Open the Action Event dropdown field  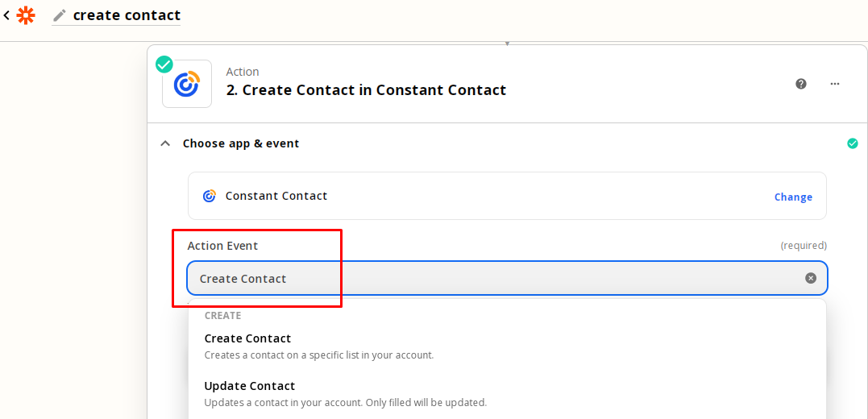pos(500,278)
